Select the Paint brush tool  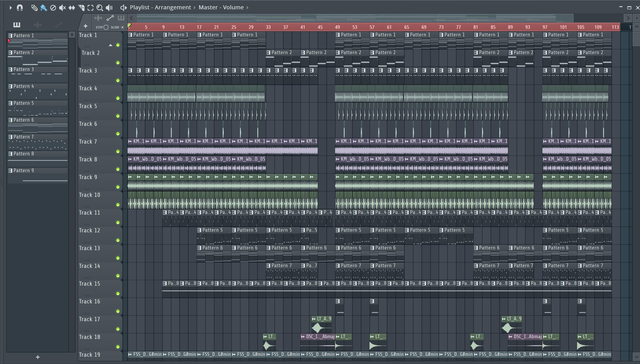(x=44, y=8)
